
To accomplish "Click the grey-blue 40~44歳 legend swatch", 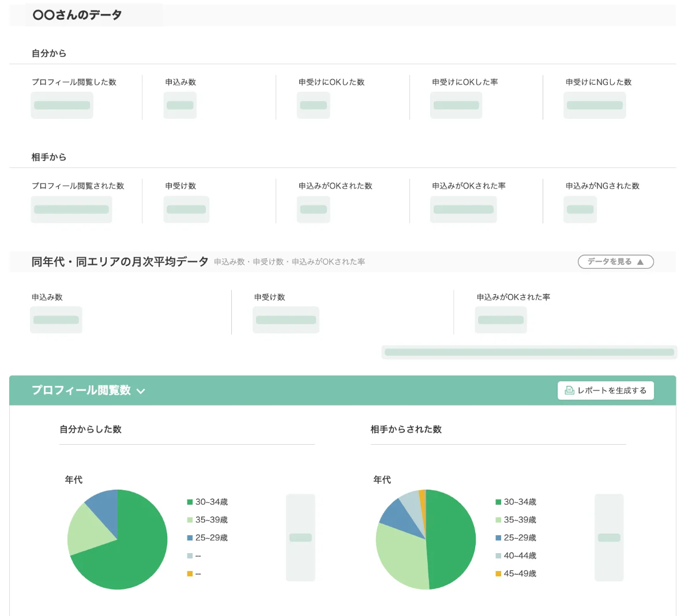I will [x=498, y=556].
